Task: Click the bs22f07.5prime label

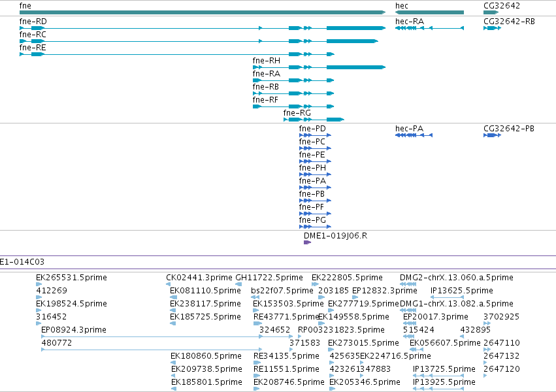Action: point(282,291)
